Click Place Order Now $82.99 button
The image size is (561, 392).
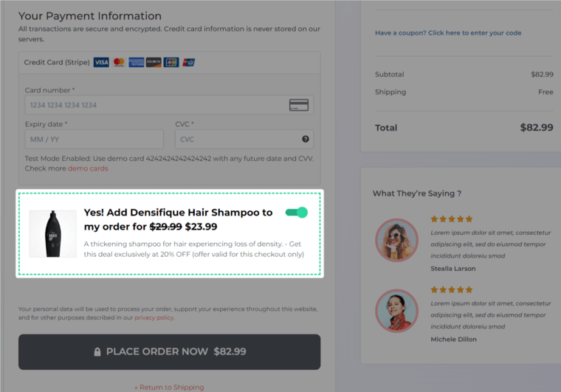coord(170,352)
